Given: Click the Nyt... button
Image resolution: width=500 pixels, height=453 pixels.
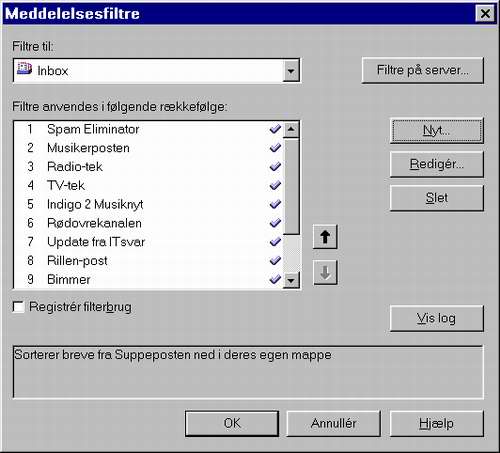Looking at the screenshot, I should tap(437, 131).
